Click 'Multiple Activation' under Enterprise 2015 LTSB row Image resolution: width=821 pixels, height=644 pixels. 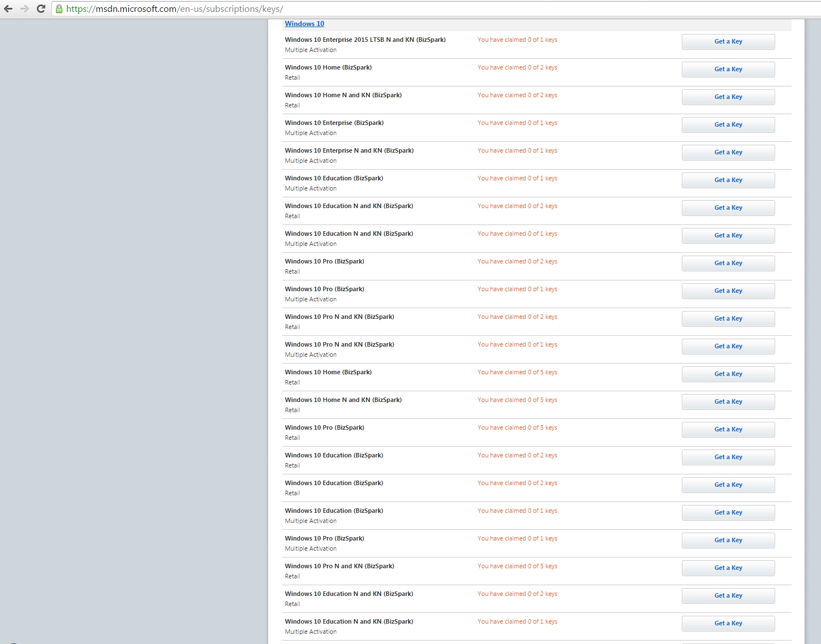click(311, 50)
